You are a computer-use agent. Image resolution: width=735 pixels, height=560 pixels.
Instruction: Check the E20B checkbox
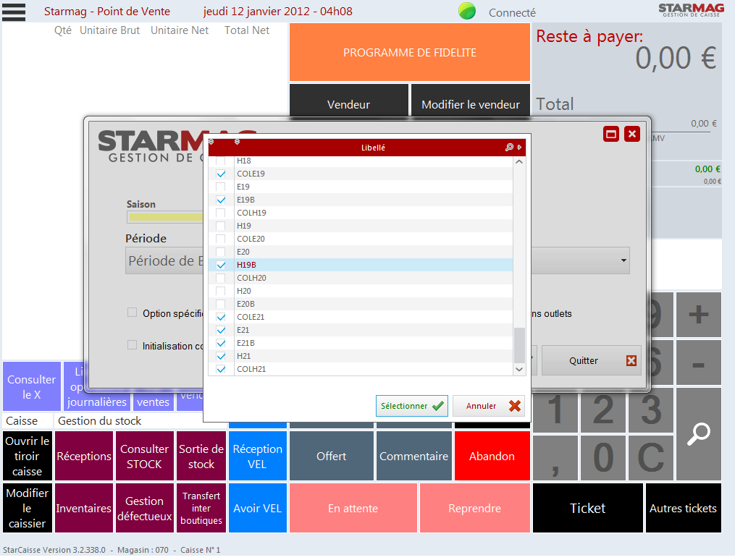pyautogui.click(x=221, y=305)
